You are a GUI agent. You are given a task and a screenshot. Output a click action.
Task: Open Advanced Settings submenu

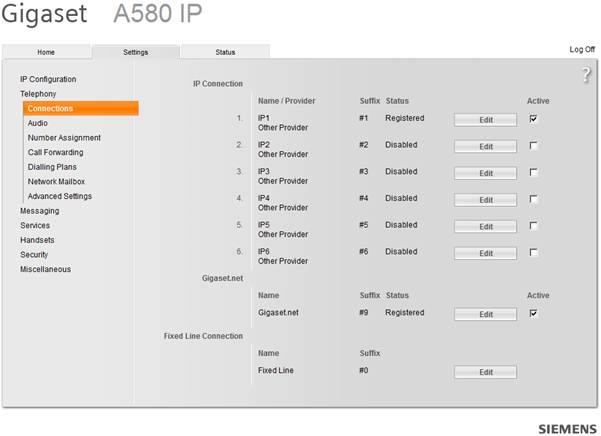[60, 196]
